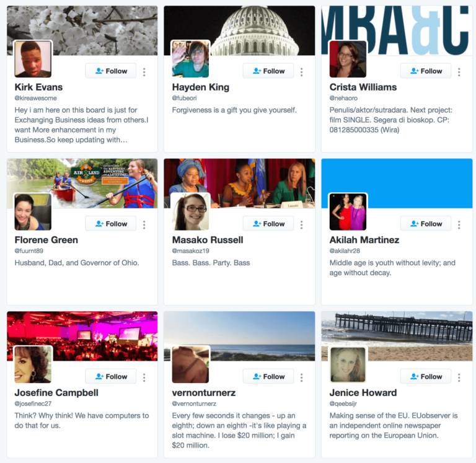Open more options for Josefine Campbell

click(144, 377)
